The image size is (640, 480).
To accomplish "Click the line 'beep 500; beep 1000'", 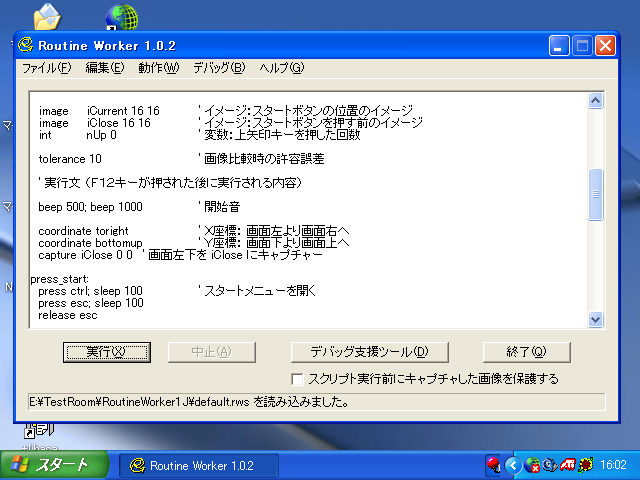I will pyautogui.click(x=90, y=207).
